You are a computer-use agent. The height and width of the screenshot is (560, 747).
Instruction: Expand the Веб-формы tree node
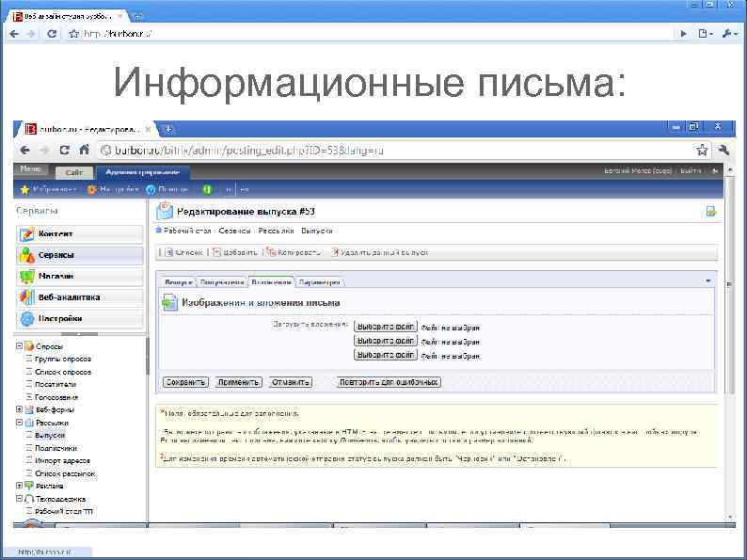click(19, 409)
